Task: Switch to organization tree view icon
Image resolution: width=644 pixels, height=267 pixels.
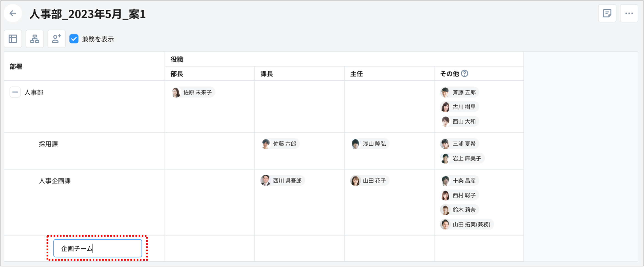Action: tap(35, 39)
